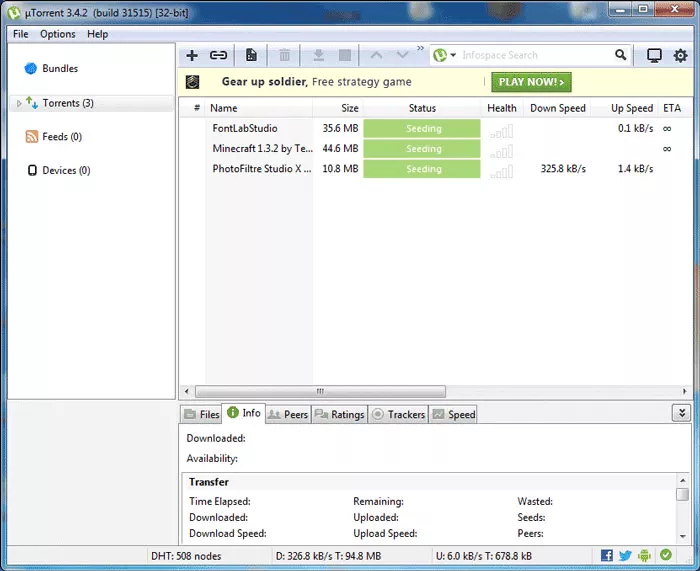This screenshot has height=571, width=700.
Task: Click horizontal scrollbar left arrow
Action: tap(187, 392)
